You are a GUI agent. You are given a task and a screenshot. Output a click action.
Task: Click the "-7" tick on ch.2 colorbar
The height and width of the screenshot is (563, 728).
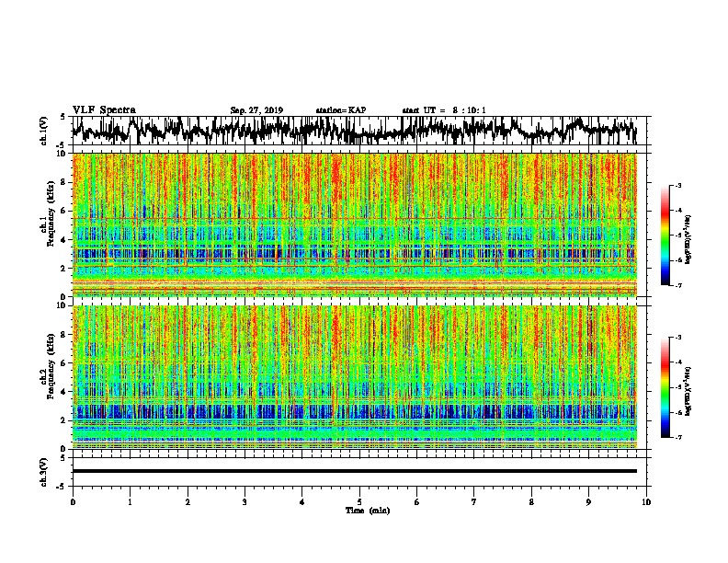coord(678,437)
